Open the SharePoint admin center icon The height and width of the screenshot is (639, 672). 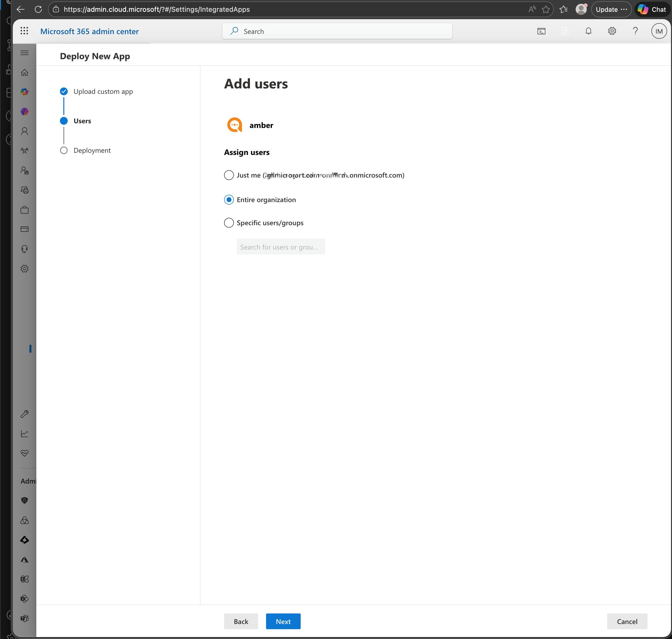coord(25,599)
